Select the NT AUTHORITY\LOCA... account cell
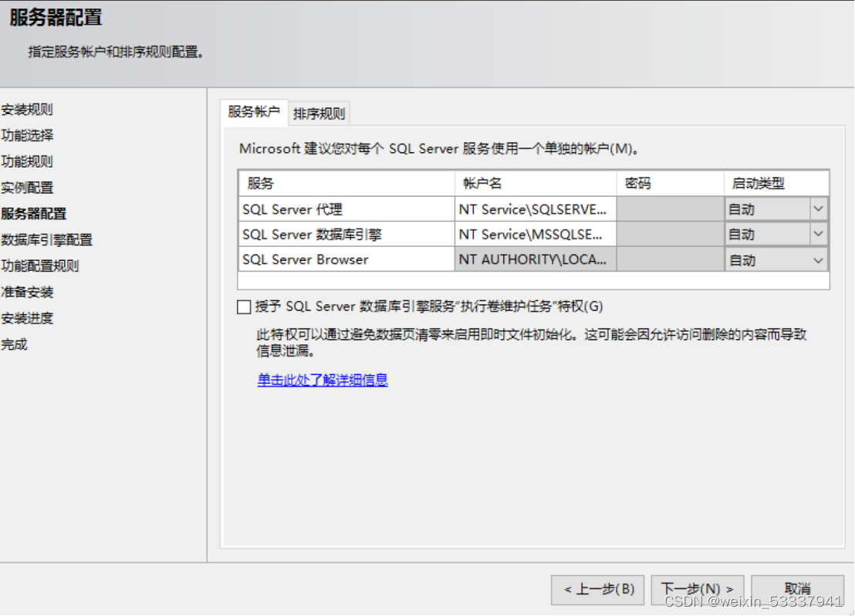 (536, 259)
